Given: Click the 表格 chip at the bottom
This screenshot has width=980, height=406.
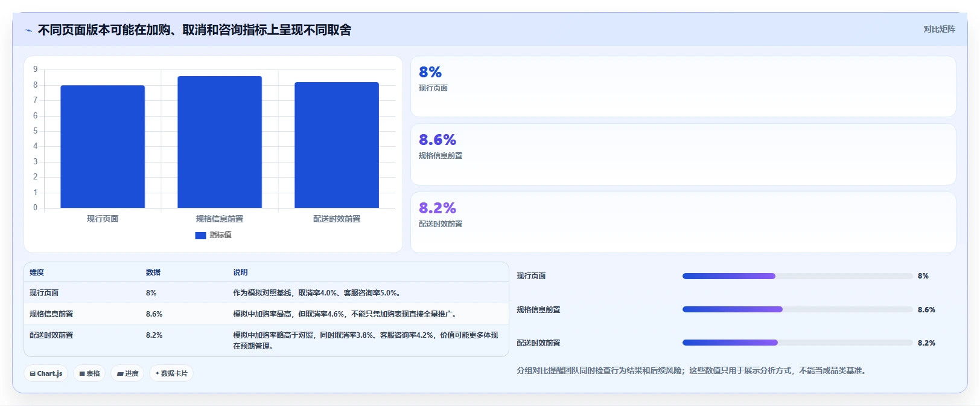Looking at the screenshot, I should tap(89, 373).
